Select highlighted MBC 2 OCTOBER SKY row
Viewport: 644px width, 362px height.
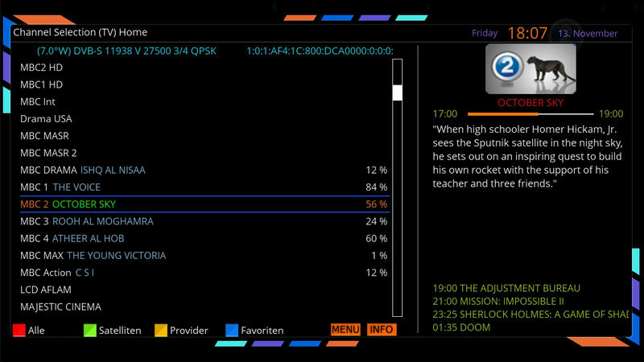pyautogui.click(x=204, y=204)
